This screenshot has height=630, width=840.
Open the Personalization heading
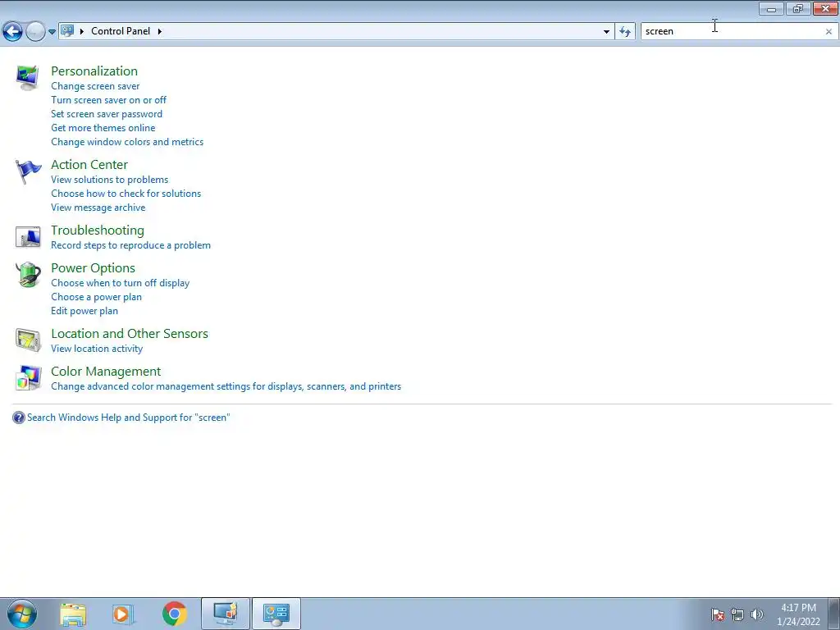coord(94,71)
